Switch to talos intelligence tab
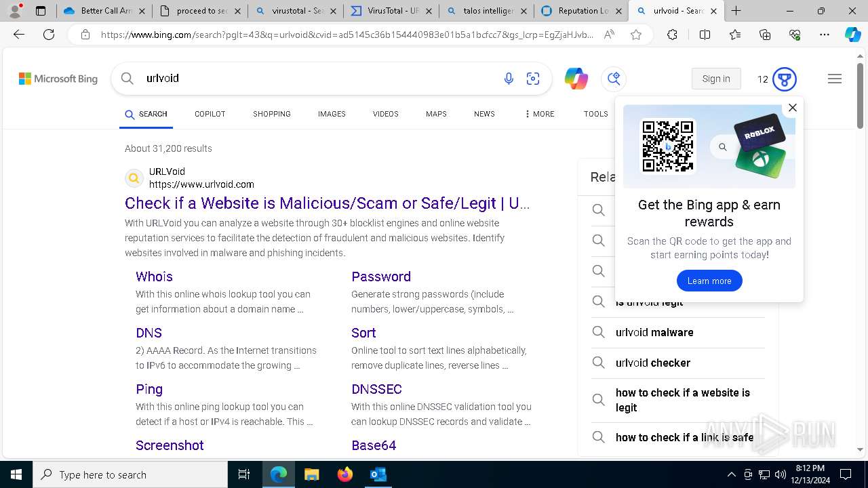The height and width of the screenshot is (488, 868). click(486, 11)
